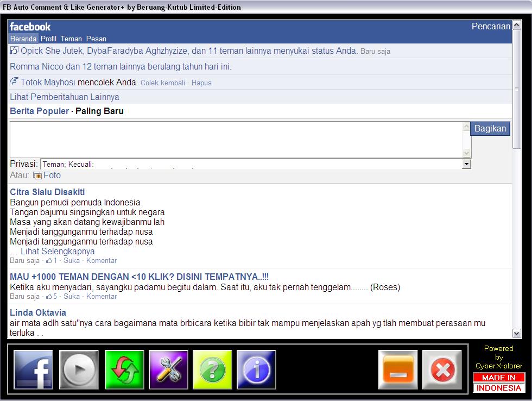Click Komentar on the Roses post

pyautogui.click(x=102, y=297)
